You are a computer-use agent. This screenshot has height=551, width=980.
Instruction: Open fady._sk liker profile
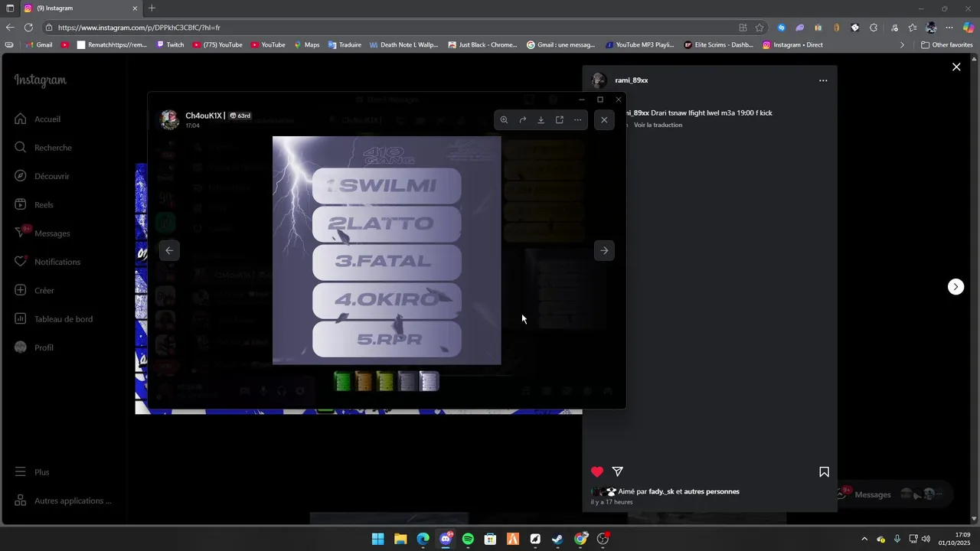[661, 491]
